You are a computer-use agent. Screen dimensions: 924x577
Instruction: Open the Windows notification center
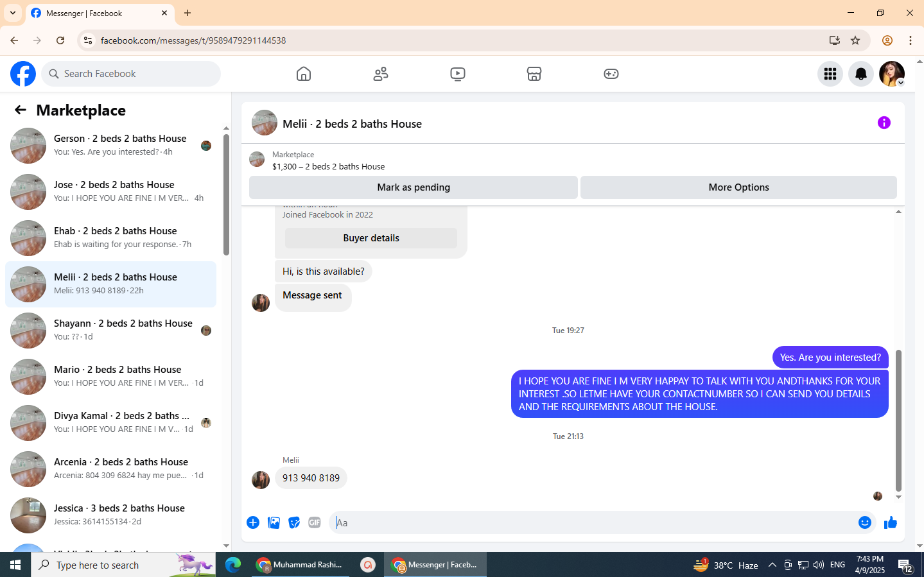pos(905,565)
